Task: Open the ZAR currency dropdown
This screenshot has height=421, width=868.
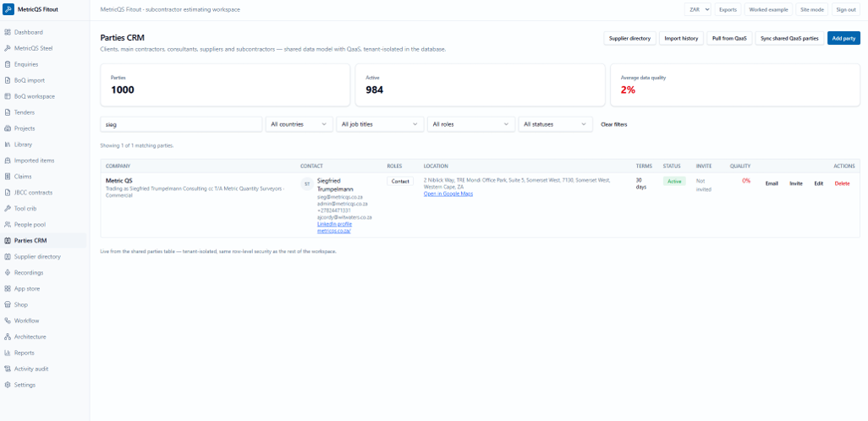Action: pos(697,9)
